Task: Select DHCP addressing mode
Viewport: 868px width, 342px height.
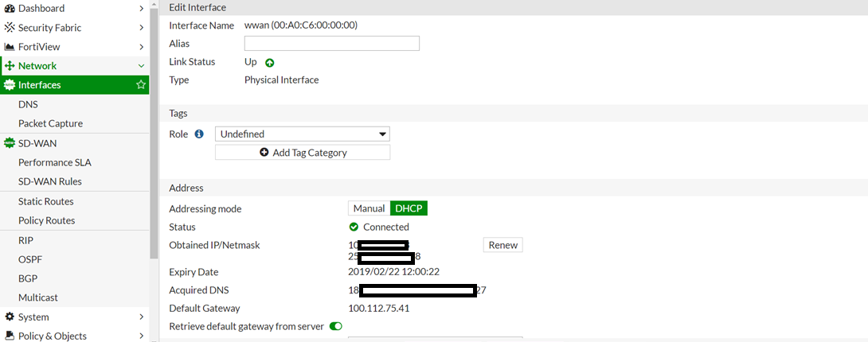Action: [409, 208]
